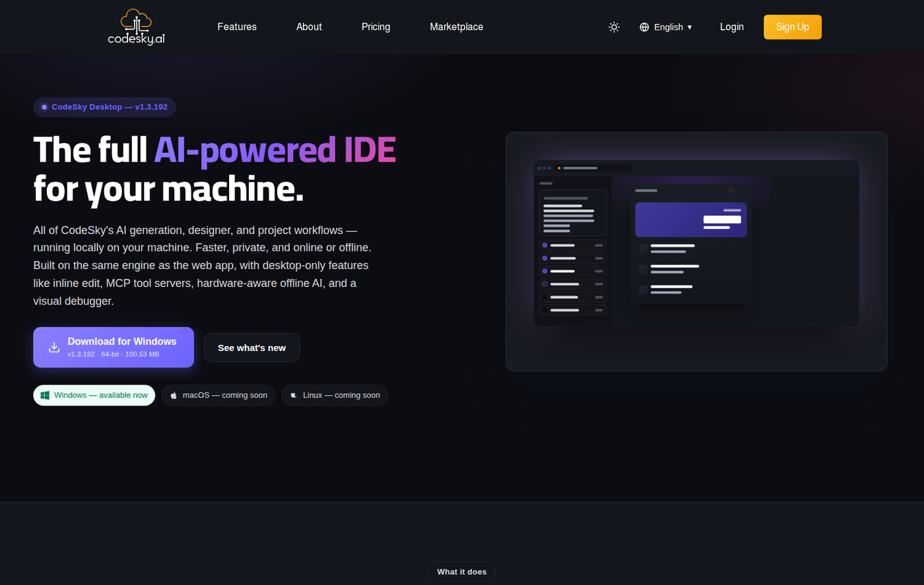Viewport: 924px width, 585px height.
Task: Open the English language dropdown
Action: pos(666,27)
